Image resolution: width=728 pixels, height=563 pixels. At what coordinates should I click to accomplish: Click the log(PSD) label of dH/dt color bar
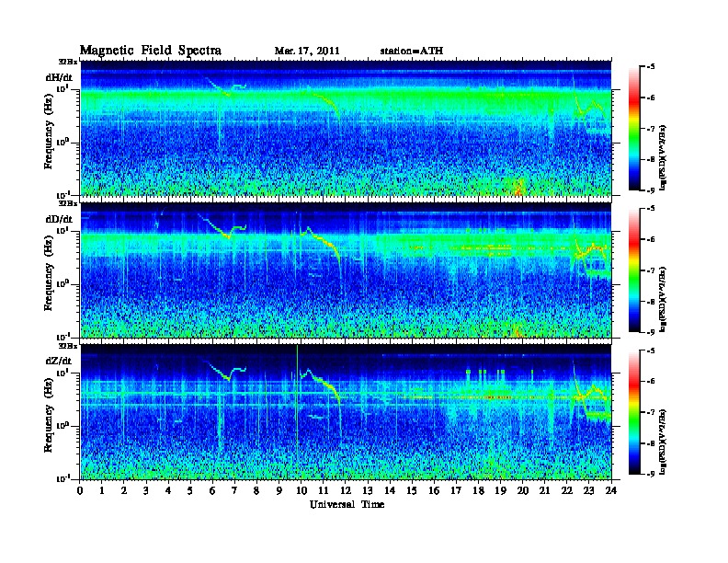(663, 157)
